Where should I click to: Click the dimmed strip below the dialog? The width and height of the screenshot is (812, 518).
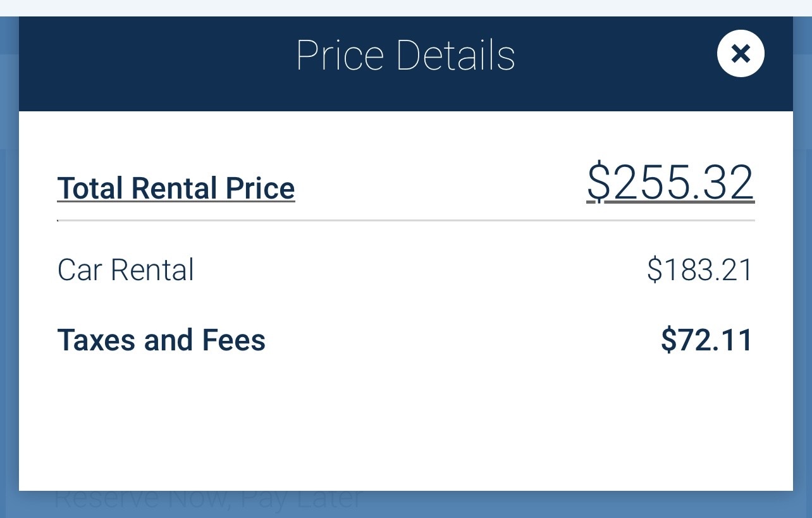[506, 505]
